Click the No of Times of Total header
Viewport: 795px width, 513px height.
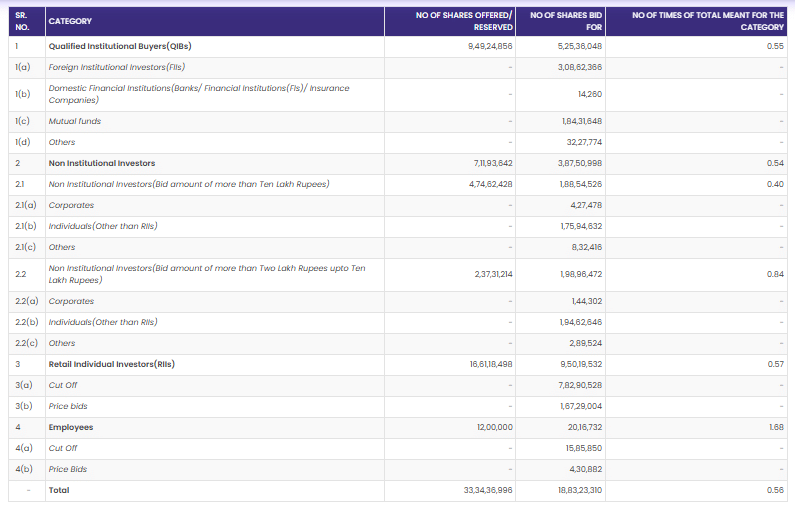pyautogui.click(x=708, y=20)
